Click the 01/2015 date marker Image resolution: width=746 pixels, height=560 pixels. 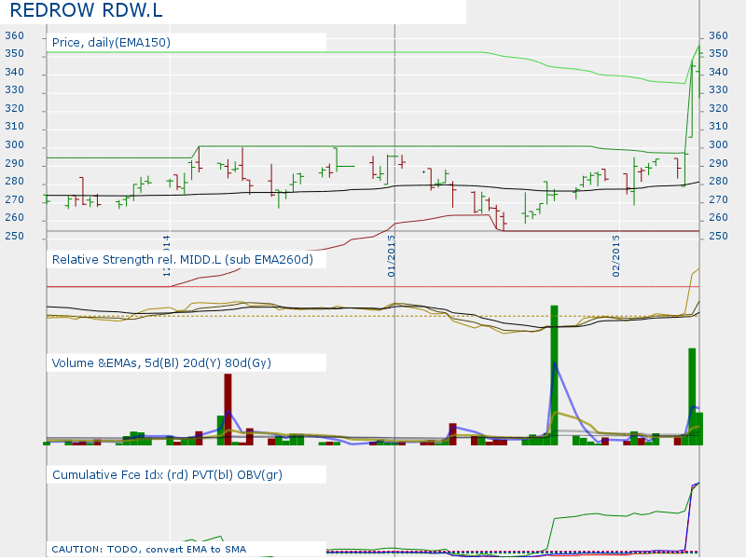pos(391,255)
